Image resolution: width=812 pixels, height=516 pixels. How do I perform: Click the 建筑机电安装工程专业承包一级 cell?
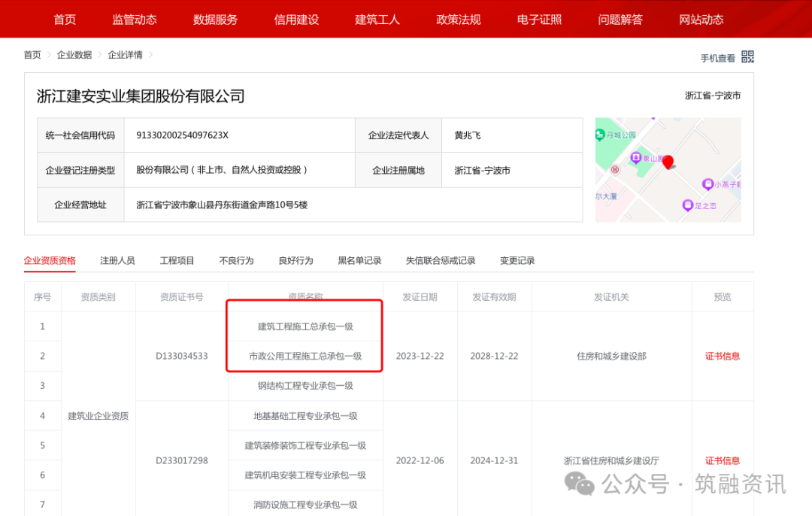305,475
